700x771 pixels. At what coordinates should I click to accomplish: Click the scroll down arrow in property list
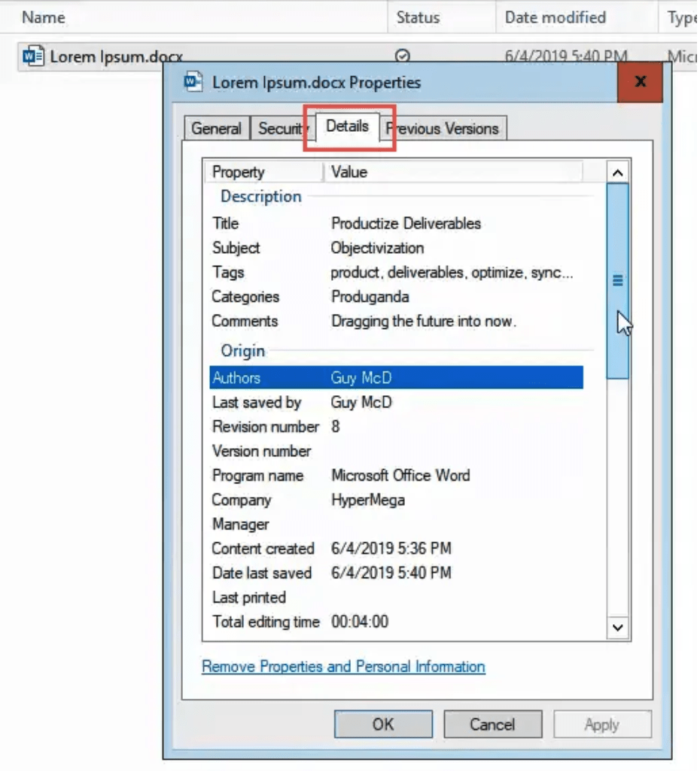click(618, 627)
